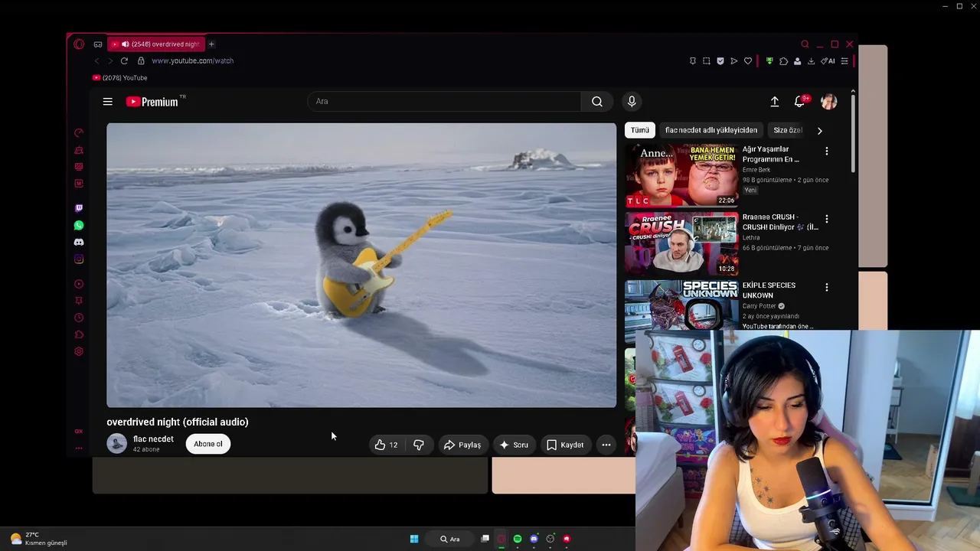
Task: Open Opera easy setup sliders icon
Action: click(x=844, y=61)
